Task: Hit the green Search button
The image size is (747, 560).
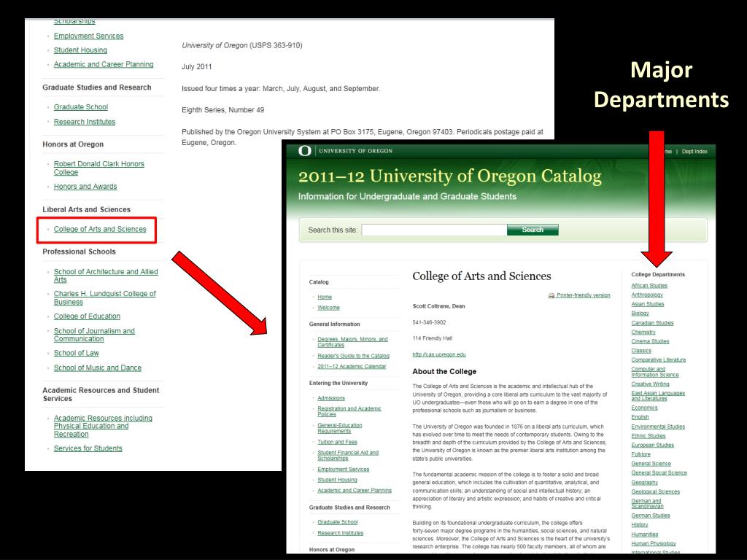Action: [x=533, y=230]
